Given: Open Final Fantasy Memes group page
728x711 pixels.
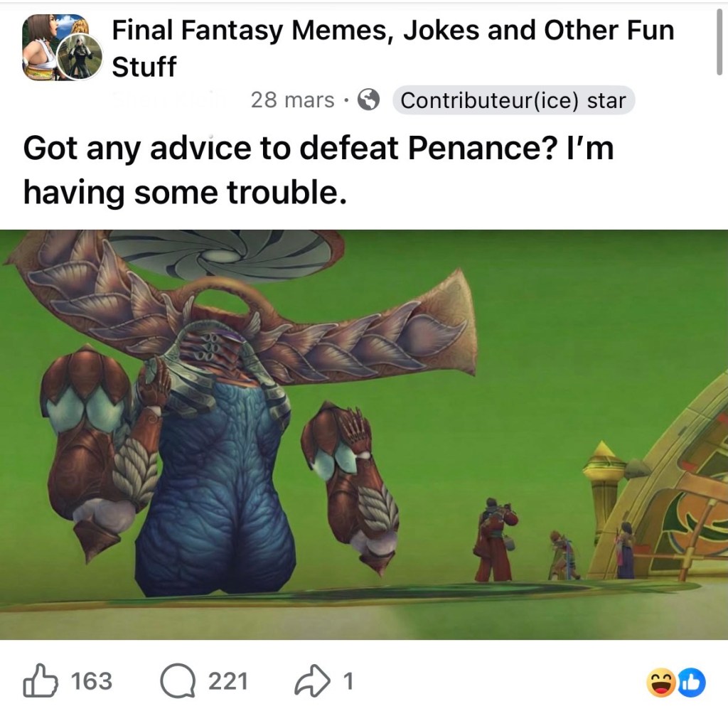Looking at the screenshot, I should (x=392, y=48).
